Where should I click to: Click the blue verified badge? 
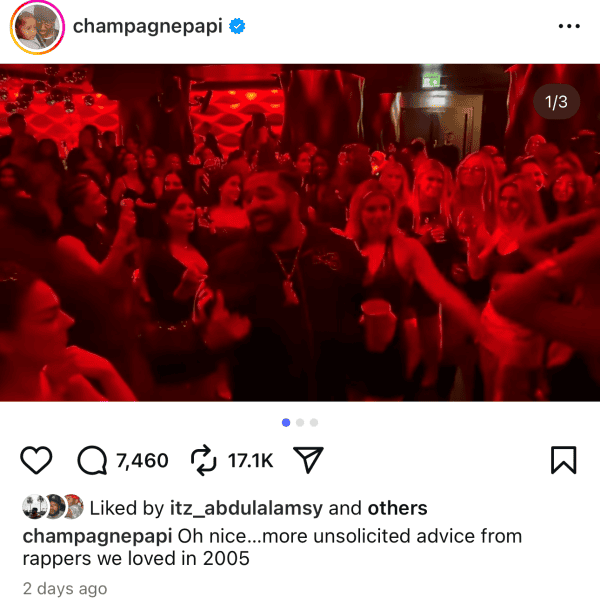click(x=237, y=26)
